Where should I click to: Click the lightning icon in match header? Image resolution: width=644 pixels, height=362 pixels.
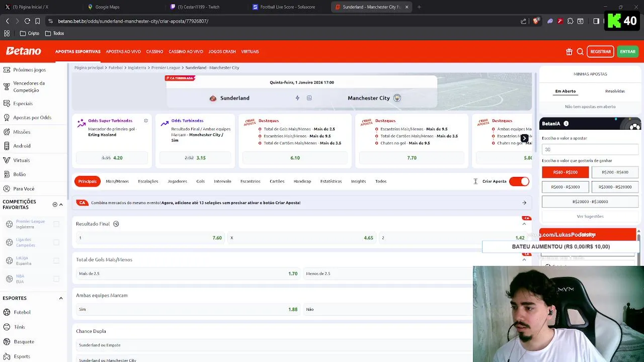point(297,98)
